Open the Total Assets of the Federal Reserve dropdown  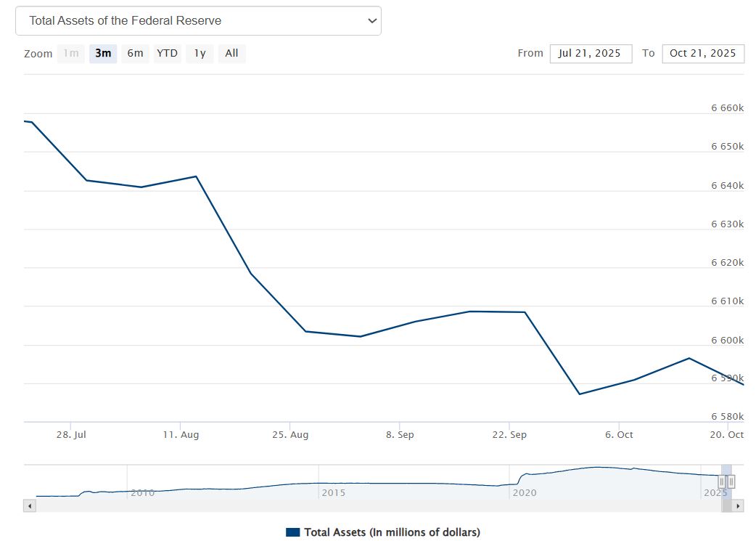[197, 21]
